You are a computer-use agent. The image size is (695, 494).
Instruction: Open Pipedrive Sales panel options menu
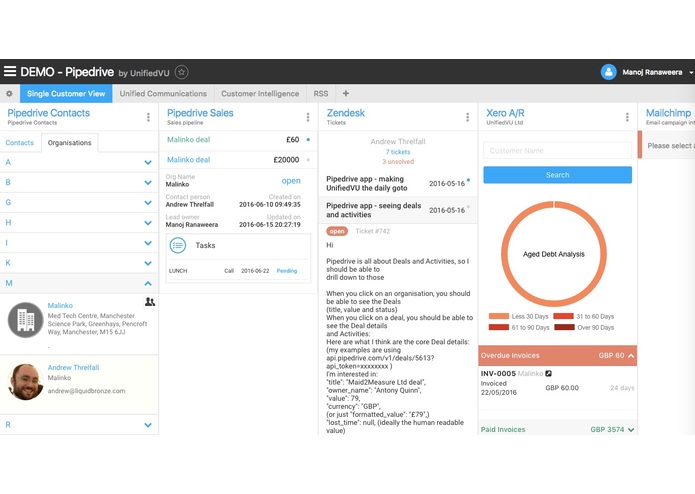pos(308,117)
